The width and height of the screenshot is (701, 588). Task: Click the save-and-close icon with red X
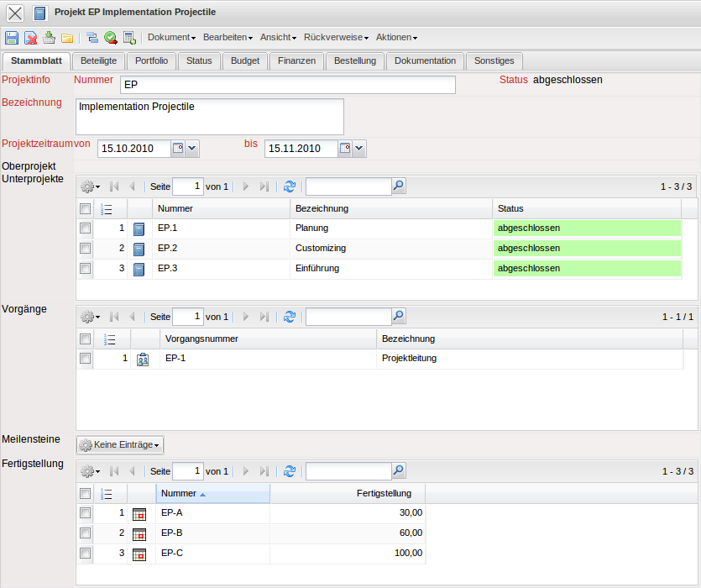click(30, 38)
